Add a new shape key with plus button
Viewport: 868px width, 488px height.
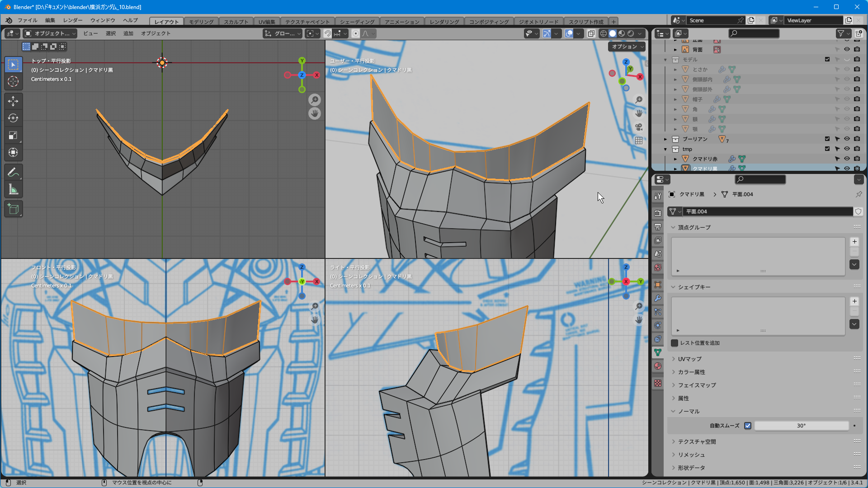coord(854,301)
